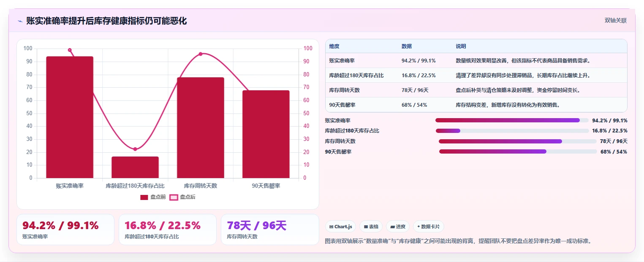The height and width of the screenshot is (262, 644).
Task: Click the 90天售罄率 bar in the chart
Action: coord(266,134)
